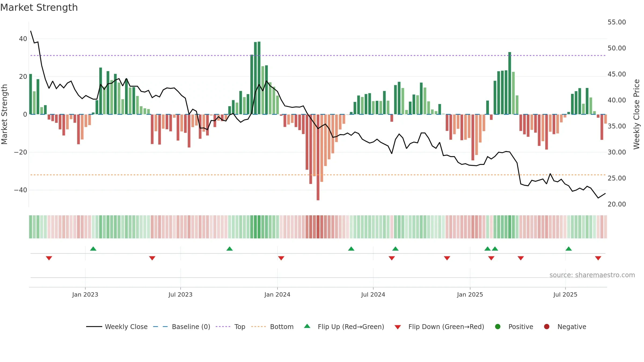Screen dimensions: 644x362
Task: Toggle Flip Down (Green→Red) legend entry
Action: point(439,327)
